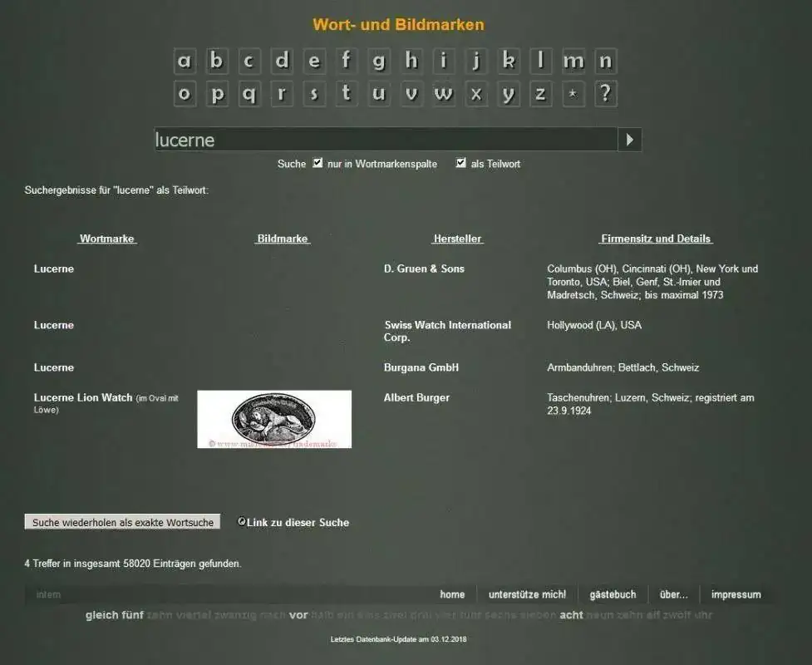
Task: Select letter 'u' in alphabet index
Action: tap(378, 94)
